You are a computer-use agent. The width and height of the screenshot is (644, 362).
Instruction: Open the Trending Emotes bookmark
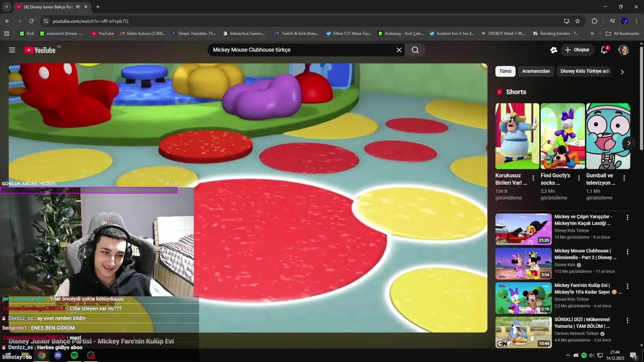556,34
